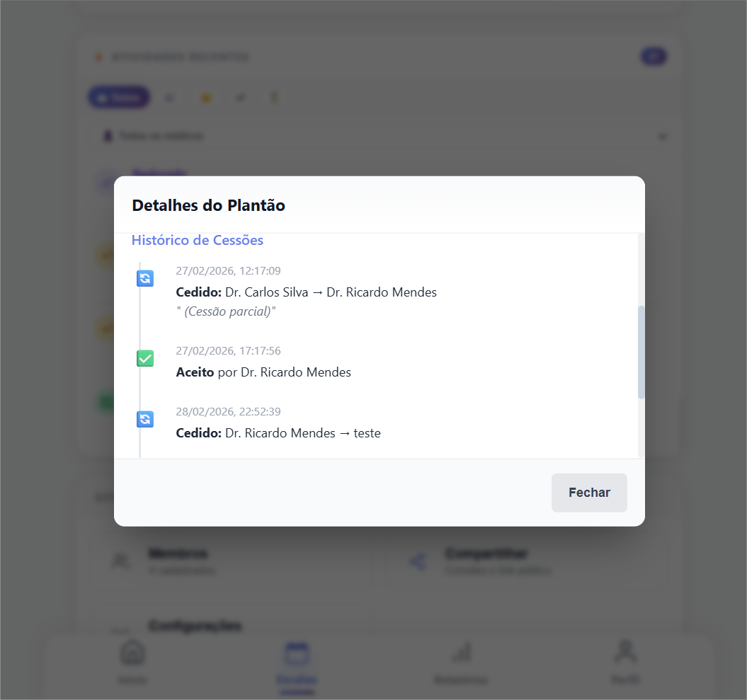Viewport: 747px width, 700px height.
Task: Click the Aceito por Dr. Ricardo Mendes entry
Action: point(263,372)
